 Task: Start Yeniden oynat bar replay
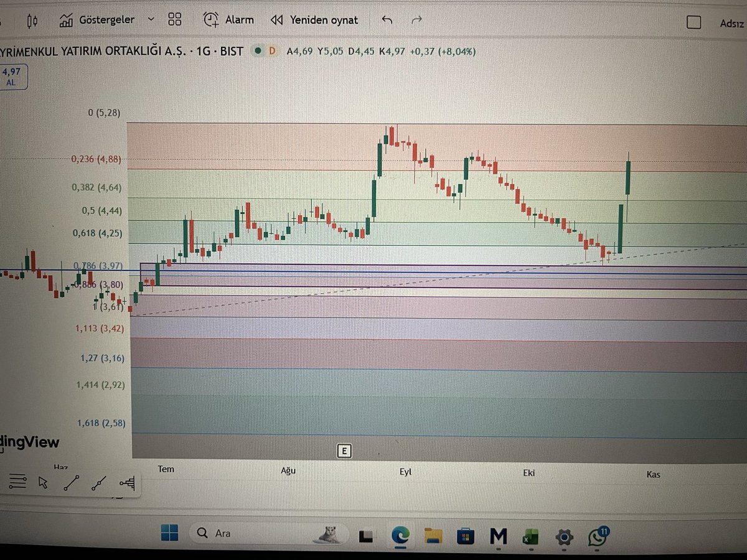(x=314, y=20)
